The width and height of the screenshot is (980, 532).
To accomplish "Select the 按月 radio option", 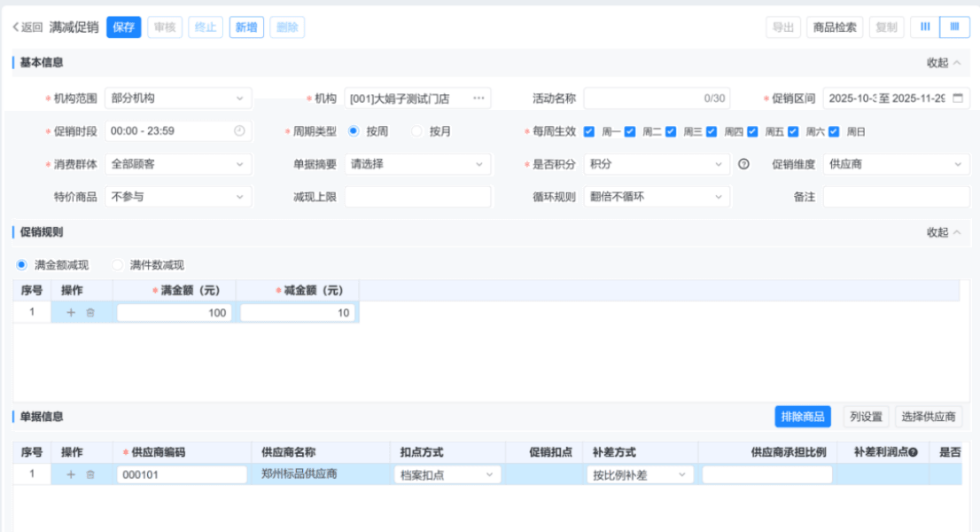I will [417, 131].
